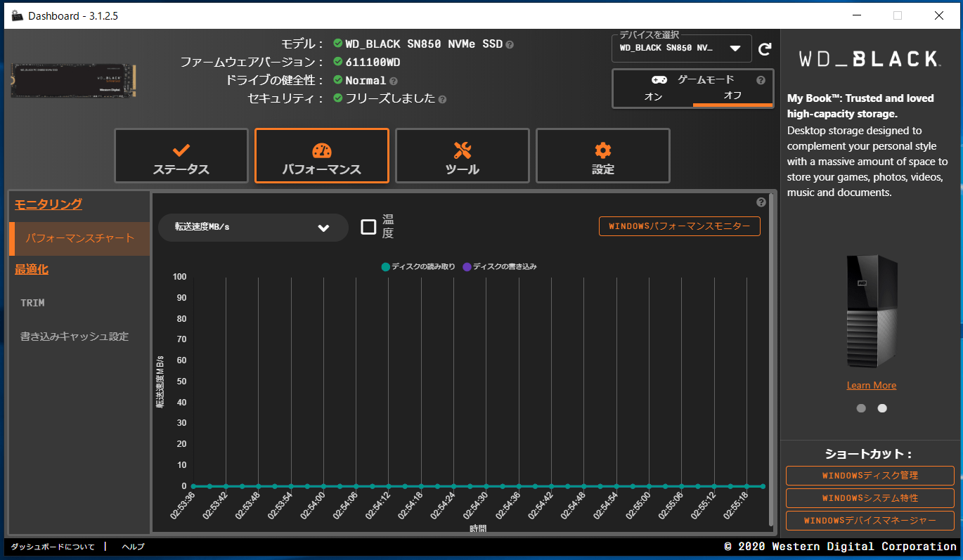Image resolution: width=963 pixels, height=560 pixels.
Task: Open WINDOWSデバイスマネージャー shortcut
Action: (870, 521)
